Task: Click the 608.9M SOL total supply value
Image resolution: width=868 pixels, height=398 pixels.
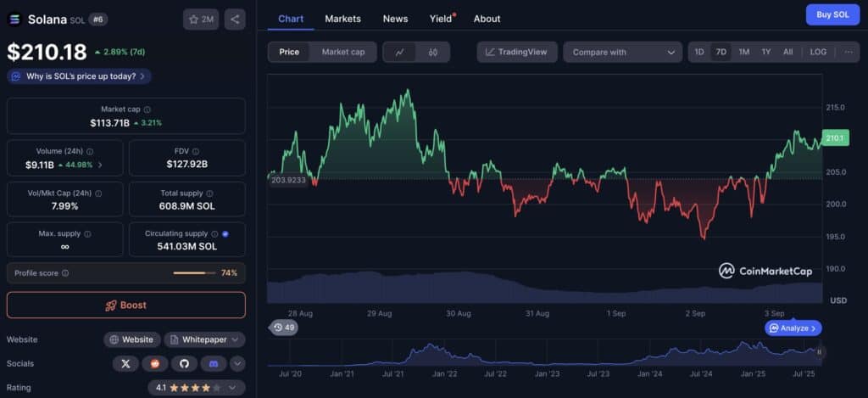Action: pos(187,206)
